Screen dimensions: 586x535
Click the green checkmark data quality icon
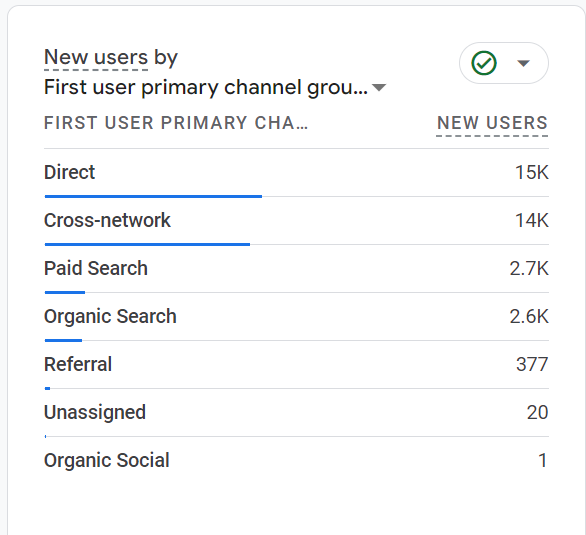pyautogui.click(x=484, y=63)
